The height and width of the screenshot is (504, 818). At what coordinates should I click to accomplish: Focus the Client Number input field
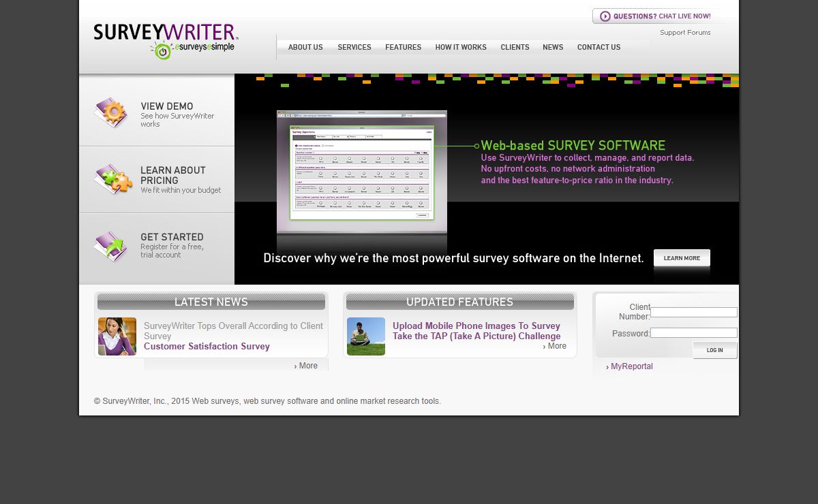pyautogui.click(x=693, y=312)
